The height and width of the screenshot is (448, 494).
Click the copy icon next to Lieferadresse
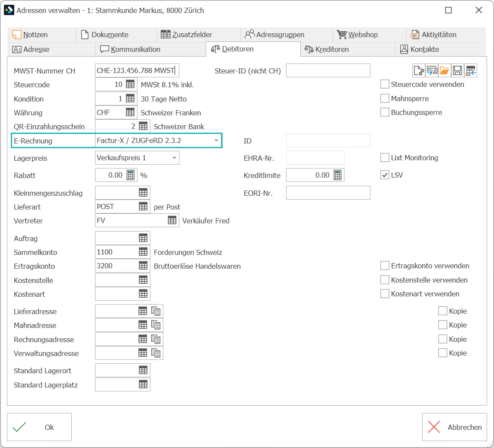[156, 311]
